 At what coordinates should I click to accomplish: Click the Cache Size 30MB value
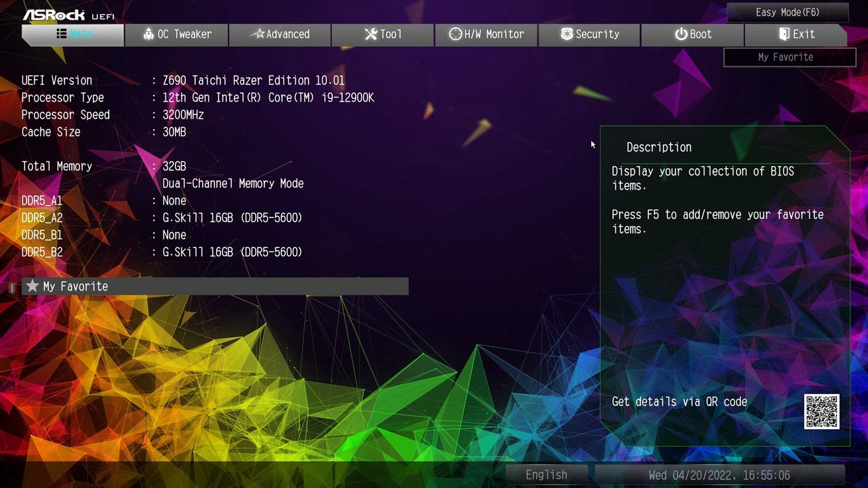click(174, 132)
